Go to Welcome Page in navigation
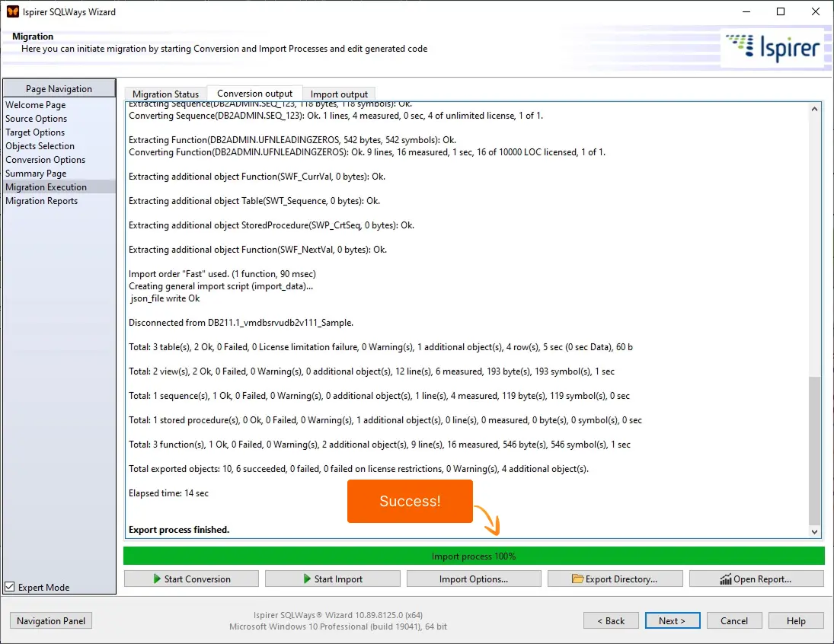The image size is (834, 644). 36,105
